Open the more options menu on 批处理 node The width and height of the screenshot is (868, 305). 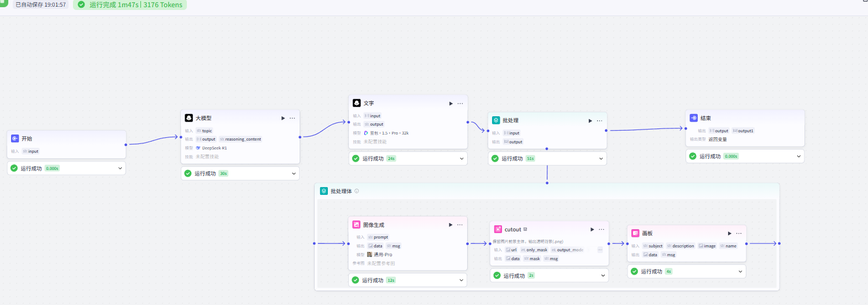pos(599,121)
